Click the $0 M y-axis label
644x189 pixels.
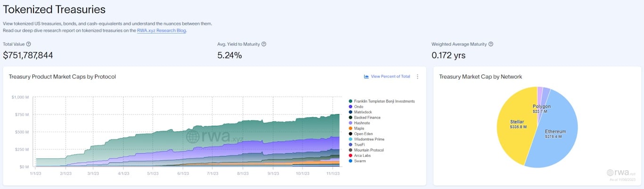pyautogui.click(x=24, y=167)
